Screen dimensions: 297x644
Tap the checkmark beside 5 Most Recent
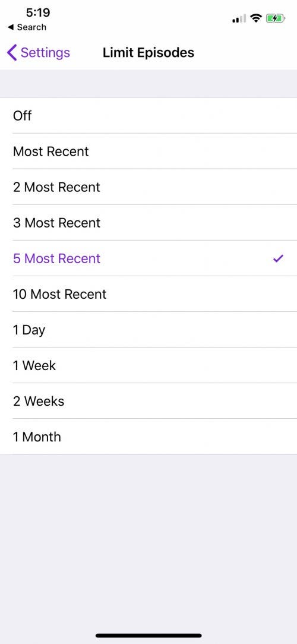point(278,258)
